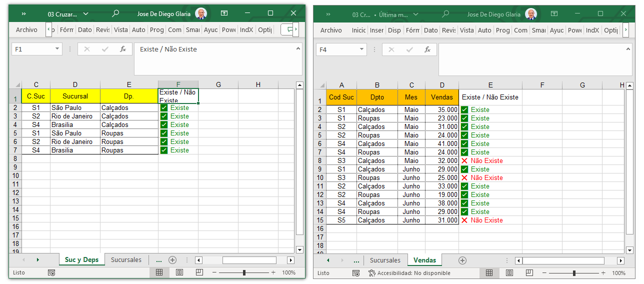Open comments button in left window ribbon

tap(287, 30)
